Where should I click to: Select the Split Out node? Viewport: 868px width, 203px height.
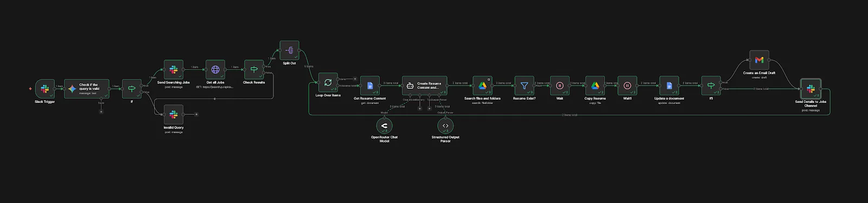click(289, 50)
